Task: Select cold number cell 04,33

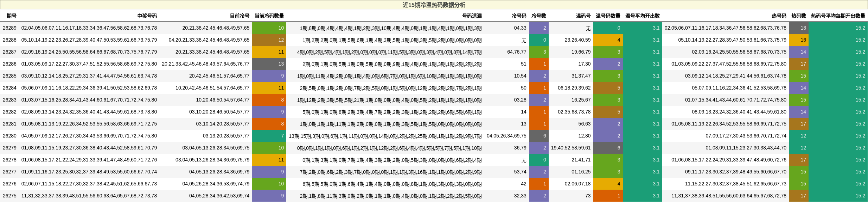Action: click(520, 28)
